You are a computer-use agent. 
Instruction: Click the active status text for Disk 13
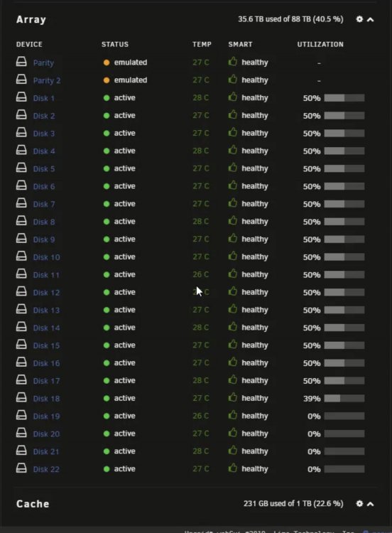point(125,310)
